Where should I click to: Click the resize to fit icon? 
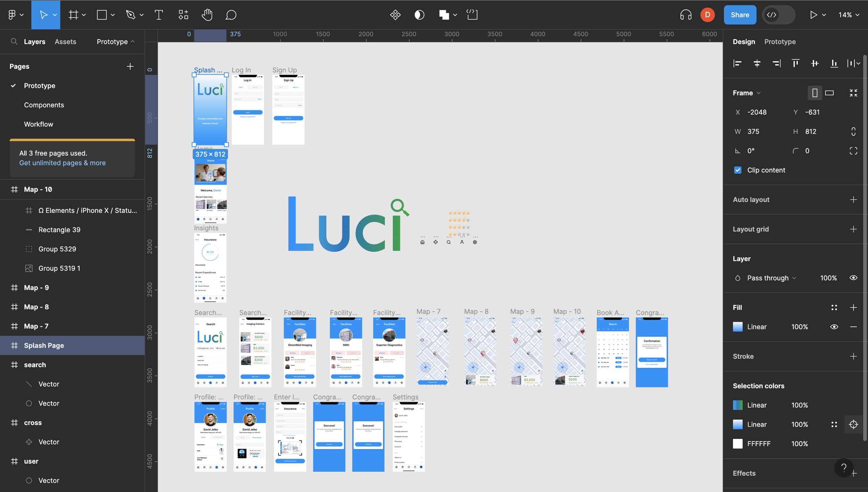coord(853,93)
